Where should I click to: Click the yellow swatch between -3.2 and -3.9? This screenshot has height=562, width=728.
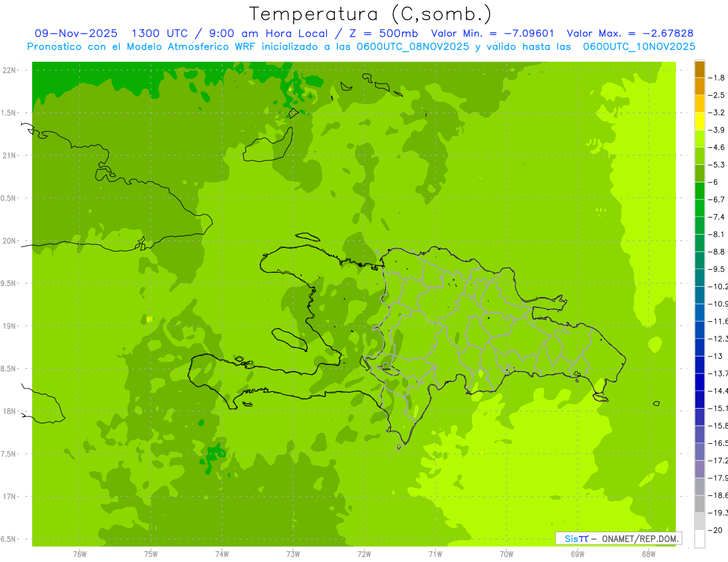click(x=699, y=121)
